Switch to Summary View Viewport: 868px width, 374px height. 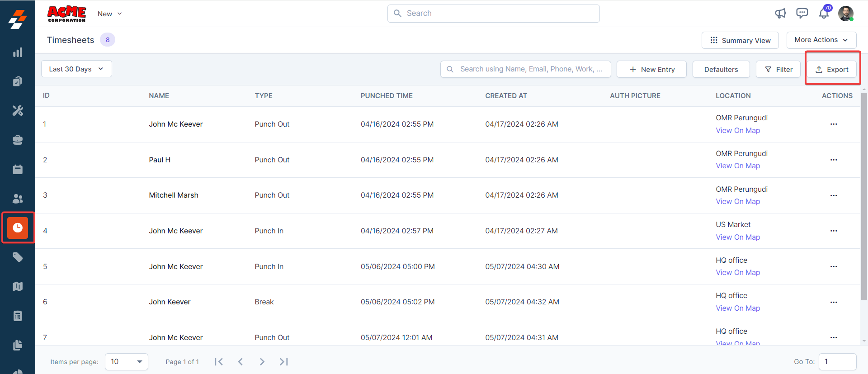740,40
